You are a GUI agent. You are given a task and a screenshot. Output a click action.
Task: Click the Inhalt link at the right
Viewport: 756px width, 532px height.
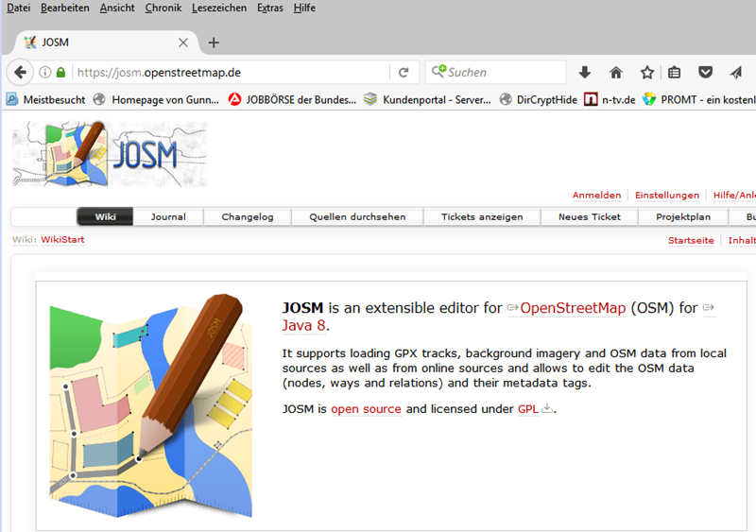point(742,240)
